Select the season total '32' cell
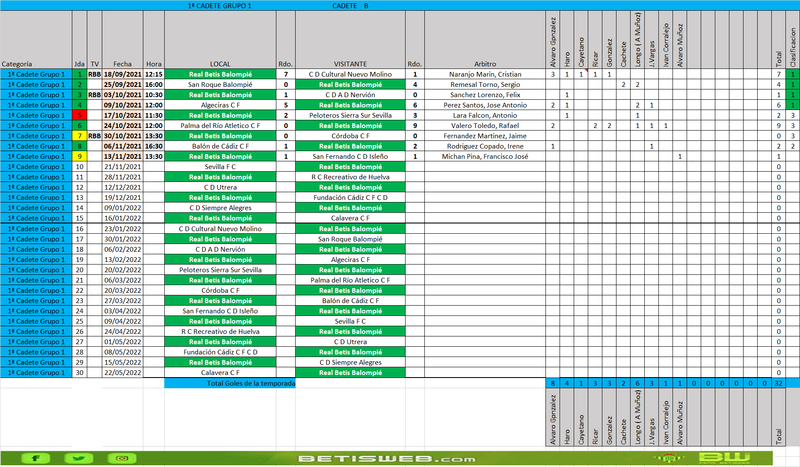The height and width of the screenshot is (467, 800). [778, 383]
